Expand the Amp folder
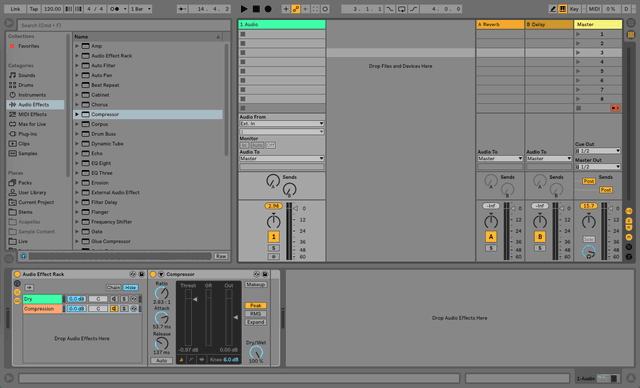 click(x=77, y=46)
